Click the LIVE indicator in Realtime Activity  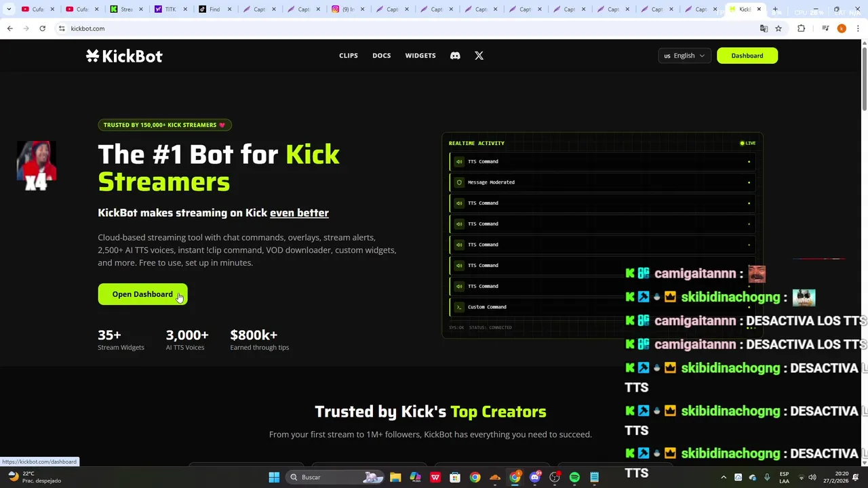(747, 143)
